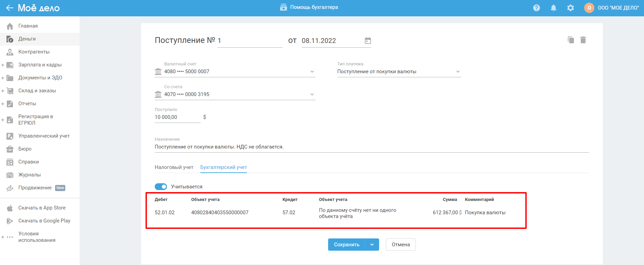Click the Контрагенты sidebar icon

[x=10, y=52]
